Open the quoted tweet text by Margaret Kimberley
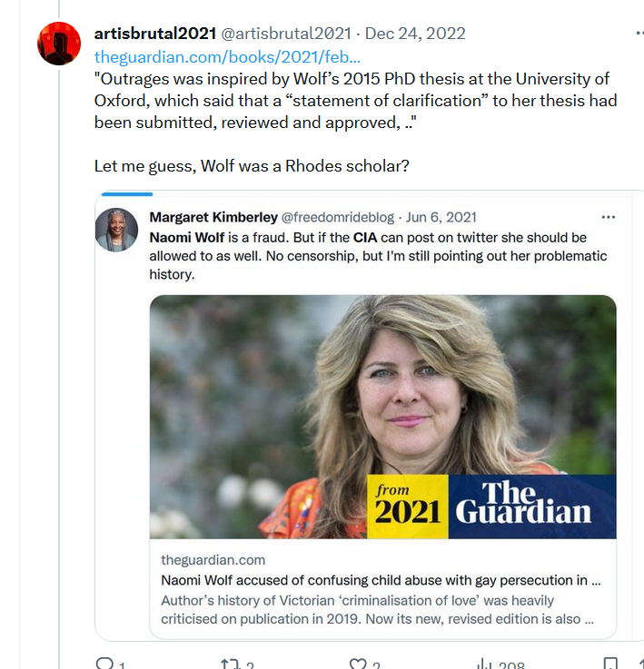644x669 pixels. tap(378, 256)
